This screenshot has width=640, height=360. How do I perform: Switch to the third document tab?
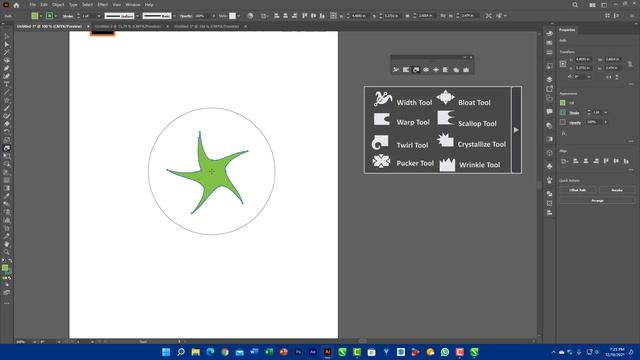coord(207,27)
